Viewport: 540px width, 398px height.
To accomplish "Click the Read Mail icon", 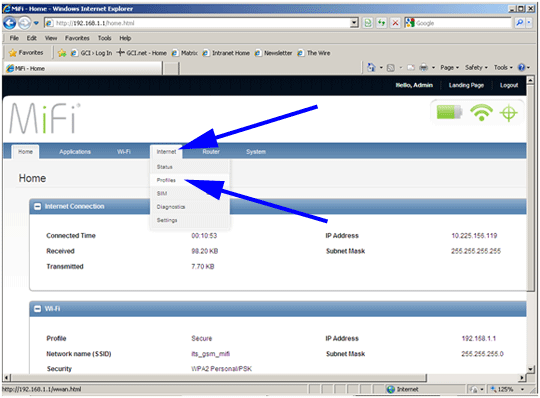I will [411, 68].
